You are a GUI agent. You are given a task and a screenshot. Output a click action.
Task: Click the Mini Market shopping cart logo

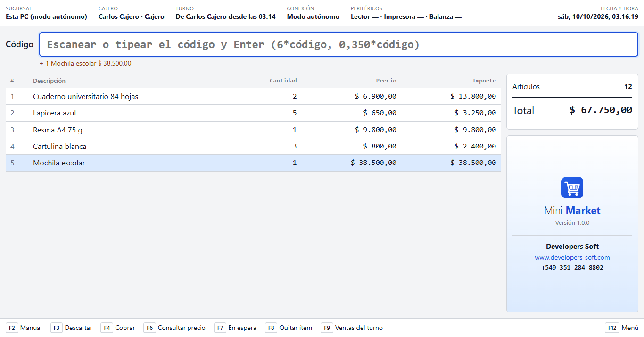pos(572,188)
